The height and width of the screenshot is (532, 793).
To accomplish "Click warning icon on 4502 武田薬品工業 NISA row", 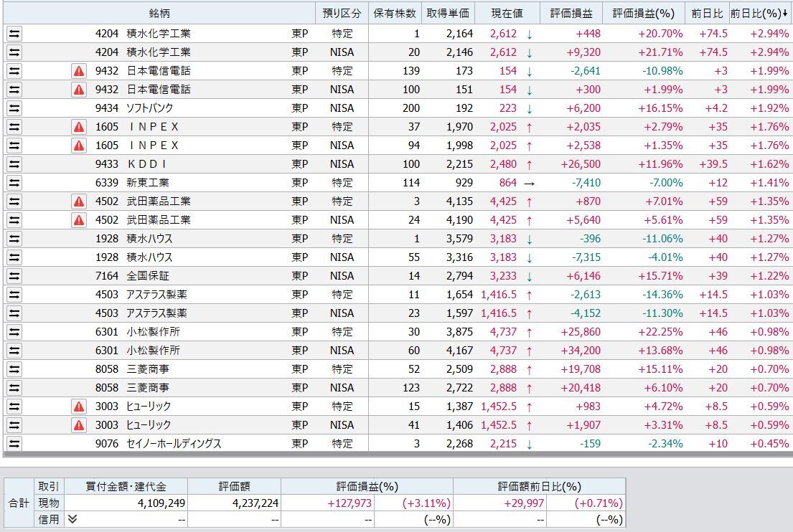I will [79, 220].
